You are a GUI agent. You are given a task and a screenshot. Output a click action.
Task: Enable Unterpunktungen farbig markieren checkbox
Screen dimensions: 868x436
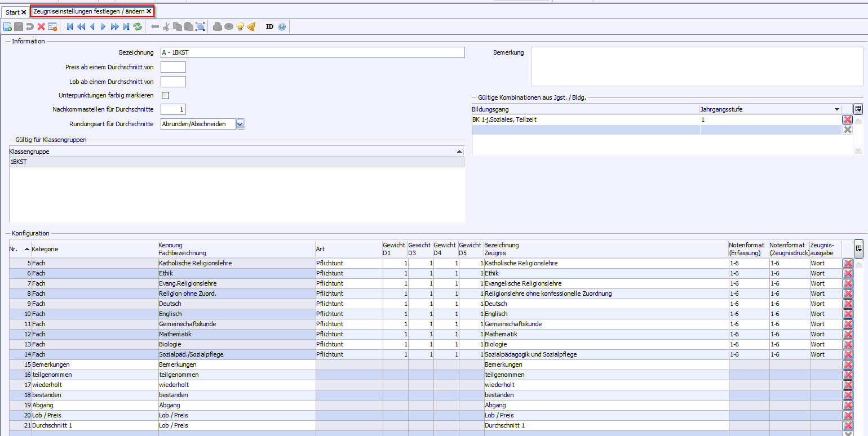click(x=165, y=95)
